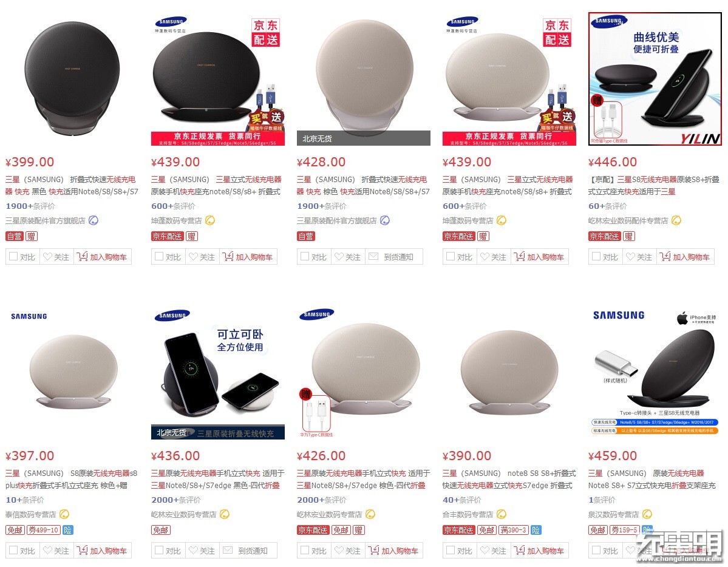Tick the 对比 checkbox under the ¥428.00 charger

click(305, 256)
